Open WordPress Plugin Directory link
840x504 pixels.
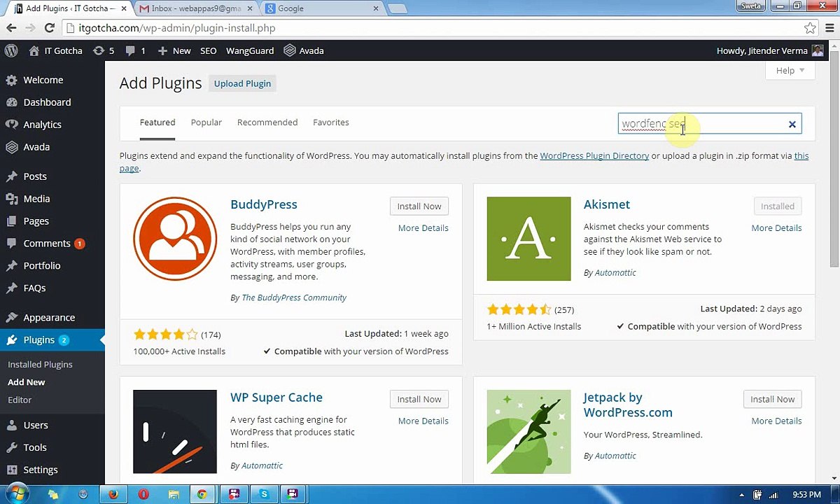tap(594, 155)
